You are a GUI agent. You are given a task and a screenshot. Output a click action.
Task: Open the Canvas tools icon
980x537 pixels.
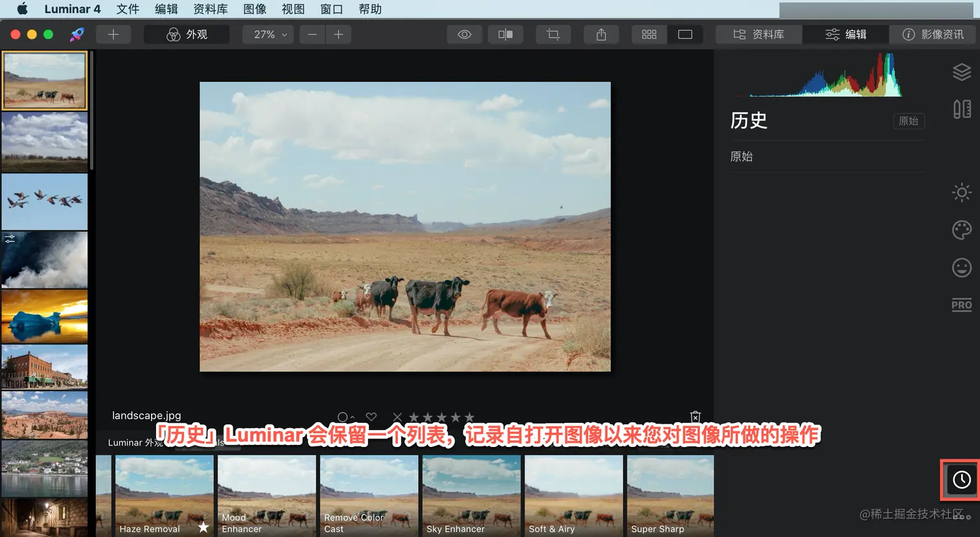pos(962,109)
